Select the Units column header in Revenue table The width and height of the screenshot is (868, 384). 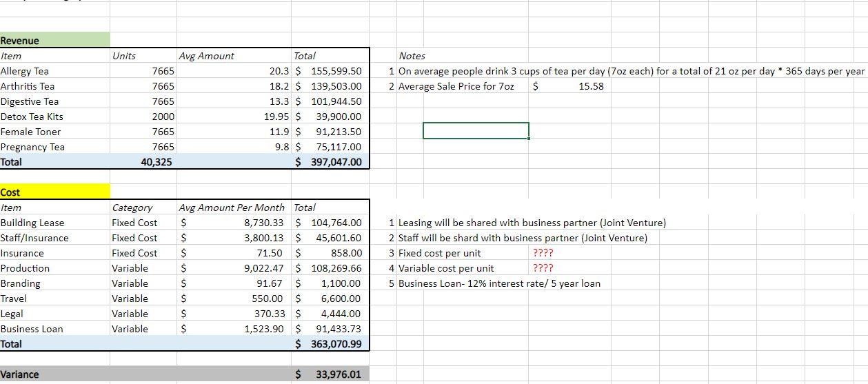tap(143, 56)
